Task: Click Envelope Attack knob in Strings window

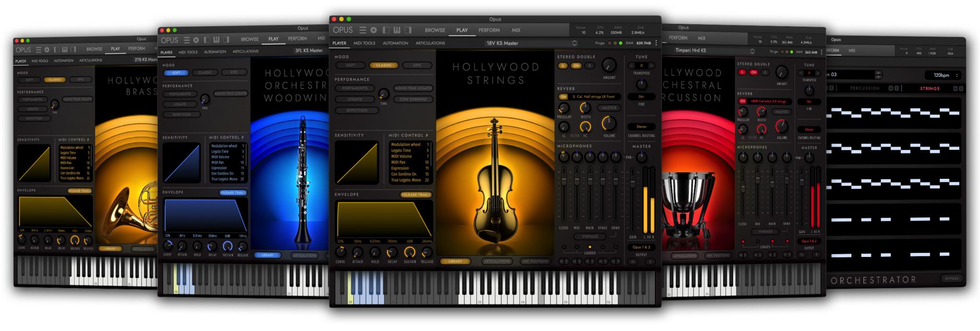Action: pos(357,252)
